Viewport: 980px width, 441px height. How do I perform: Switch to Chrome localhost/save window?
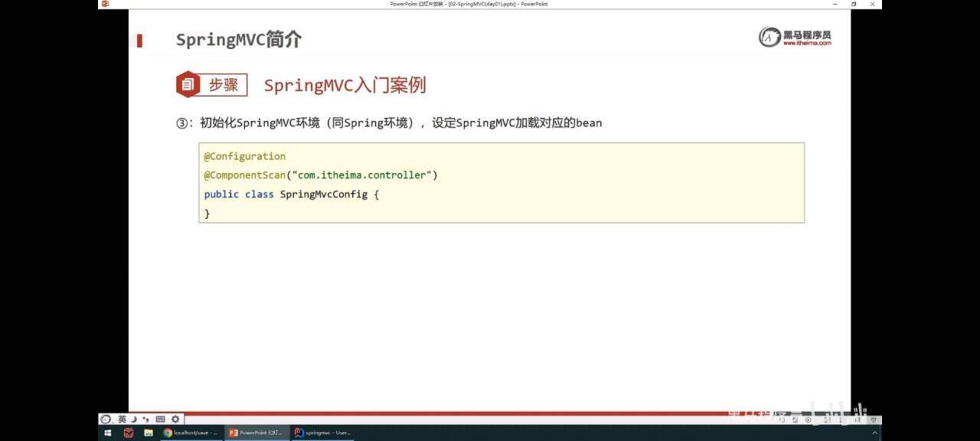[191, 433]
